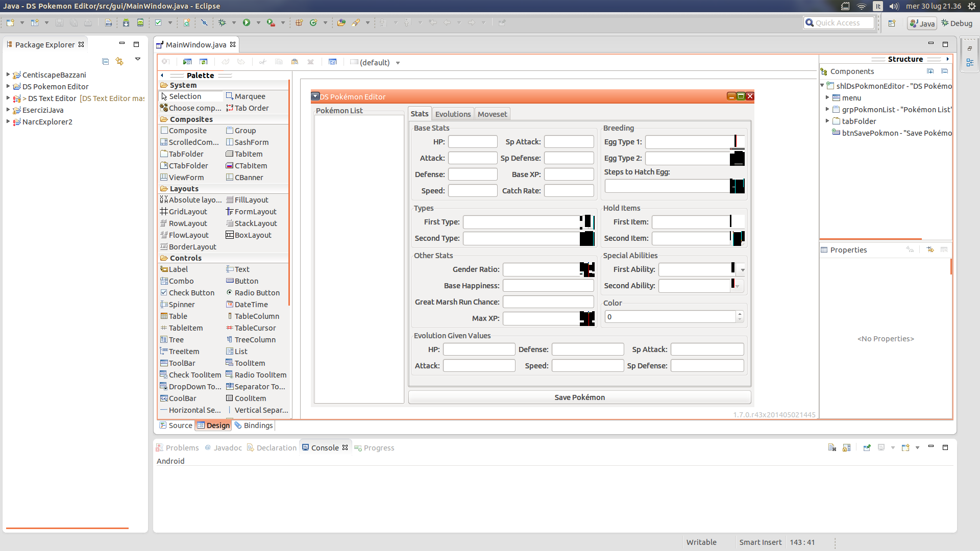Switch to the Java perspective
The image size is (980, 551).
coord(922,23)
